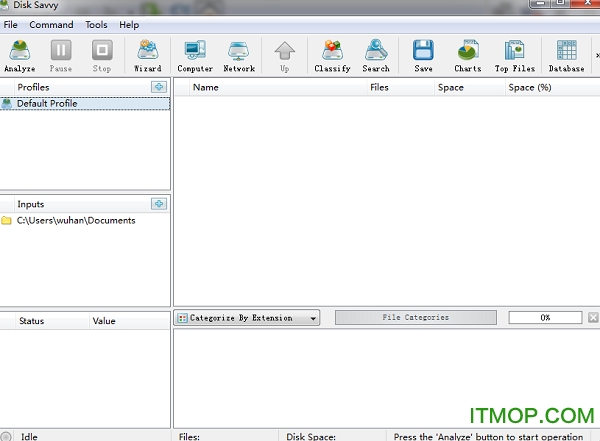600x441 pixels.
Task: Click the Analyze toolbar icon
Action: point(19,54)
